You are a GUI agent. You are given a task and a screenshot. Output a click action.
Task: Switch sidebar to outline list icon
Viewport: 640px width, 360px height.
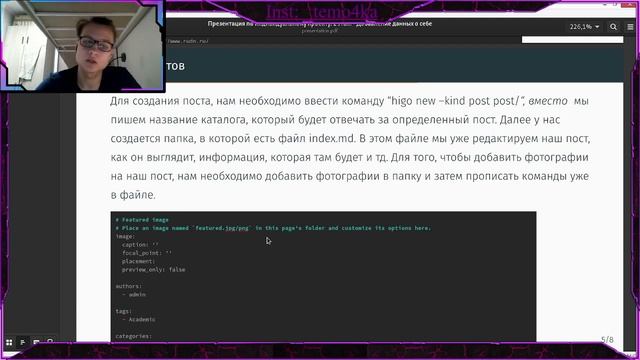23,342
